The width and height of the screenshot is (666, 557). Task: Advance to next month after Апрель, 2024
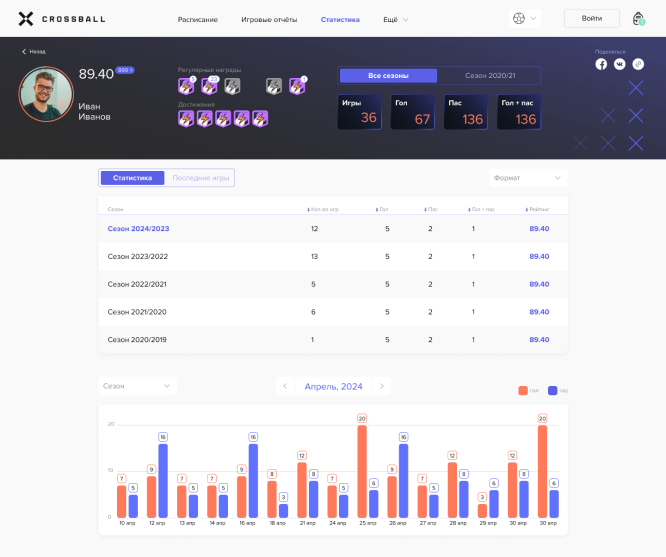coord(381,386)
